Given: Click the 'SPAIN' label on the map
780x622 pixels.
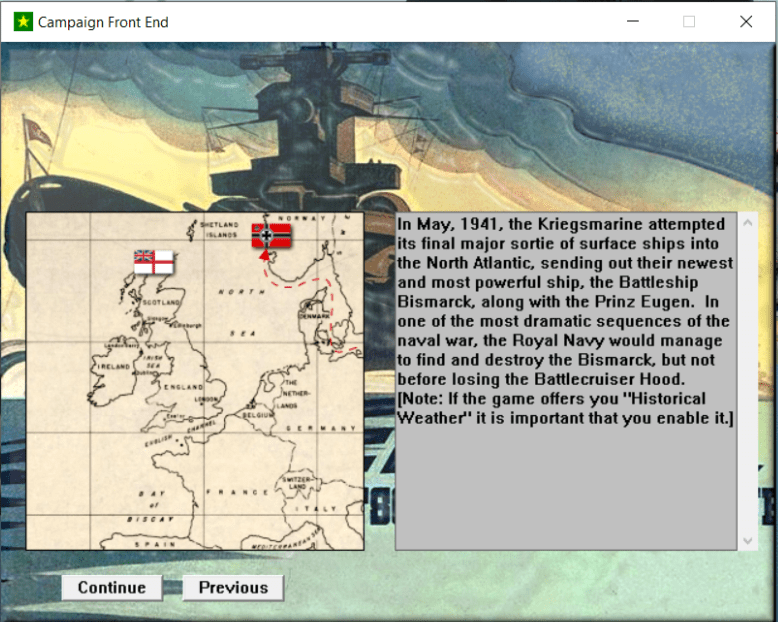Looking at the screenshot, I should (155, 544).
